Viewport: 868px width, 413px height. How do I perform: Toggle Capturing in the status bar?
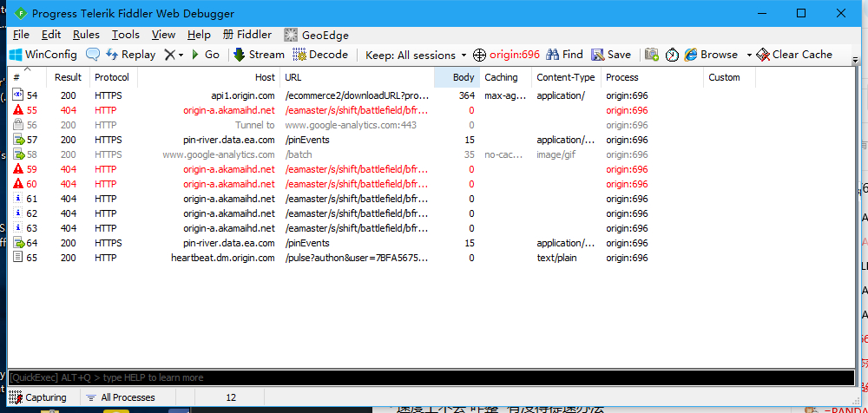[37, 397]
